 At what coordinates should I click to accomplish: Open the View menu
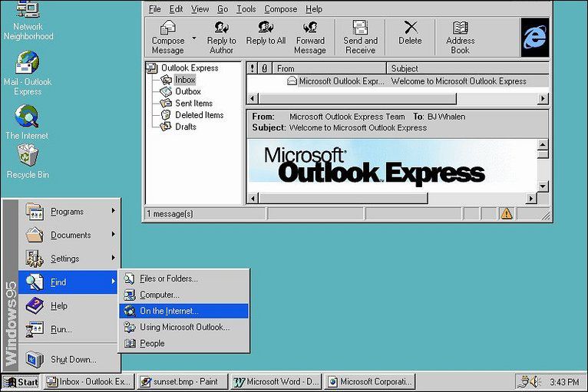tap(200, 9)
